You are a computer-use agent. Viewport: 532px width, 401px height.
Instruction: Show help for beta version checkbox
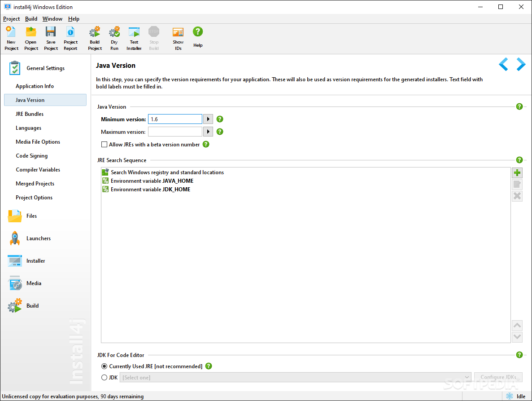coord(206,144)
